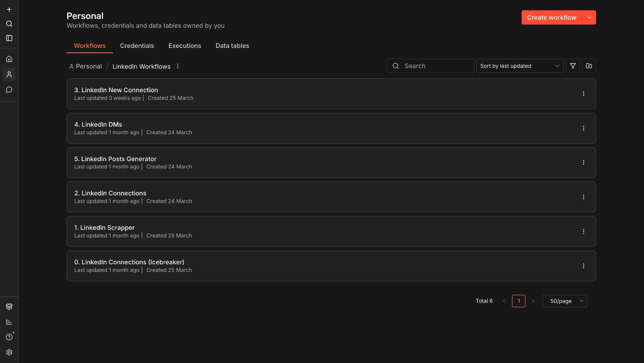Click the add folder icon
This screenshot has width=644, height=363.
coord(589,66)
